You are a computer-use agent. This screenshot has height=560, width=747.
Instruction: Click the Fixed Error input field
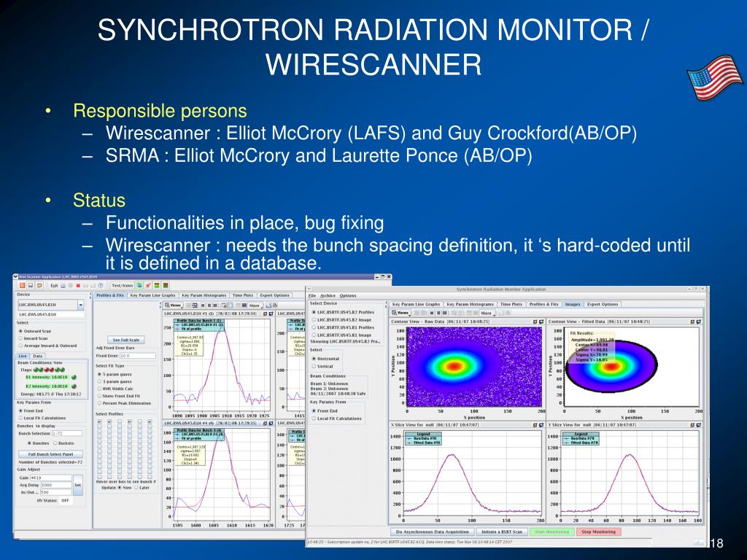click(x=138, y=356)
